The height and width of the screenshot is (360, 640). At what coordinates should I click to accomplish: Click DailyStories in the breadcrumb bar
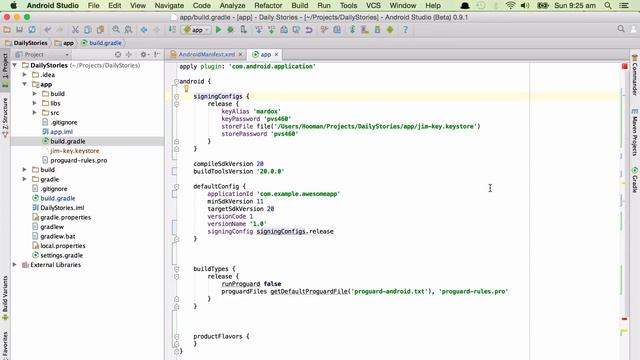[x=27, y=43]
